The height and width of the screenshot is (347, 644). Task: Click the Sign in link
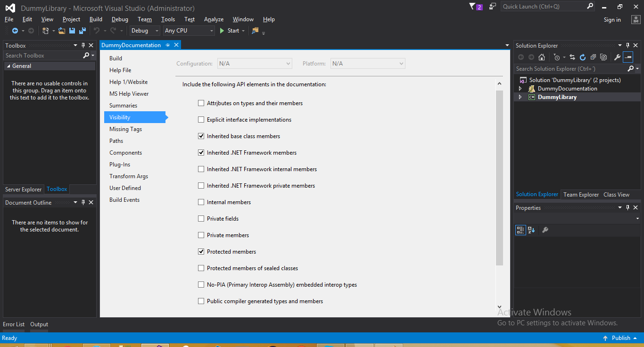click(612, 20)
